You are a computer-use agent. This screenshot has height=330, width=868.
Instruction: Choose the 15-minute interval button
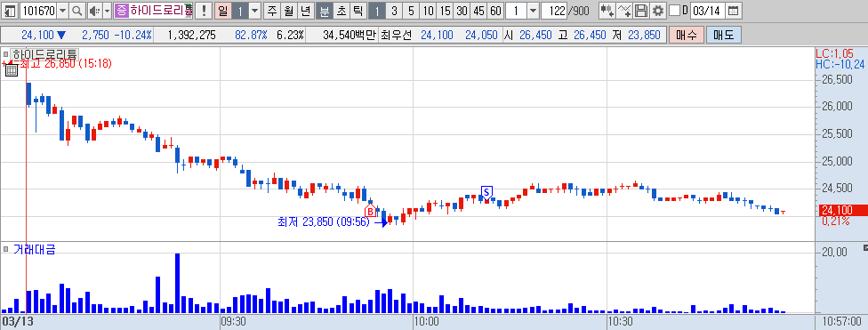pos(445,11)
